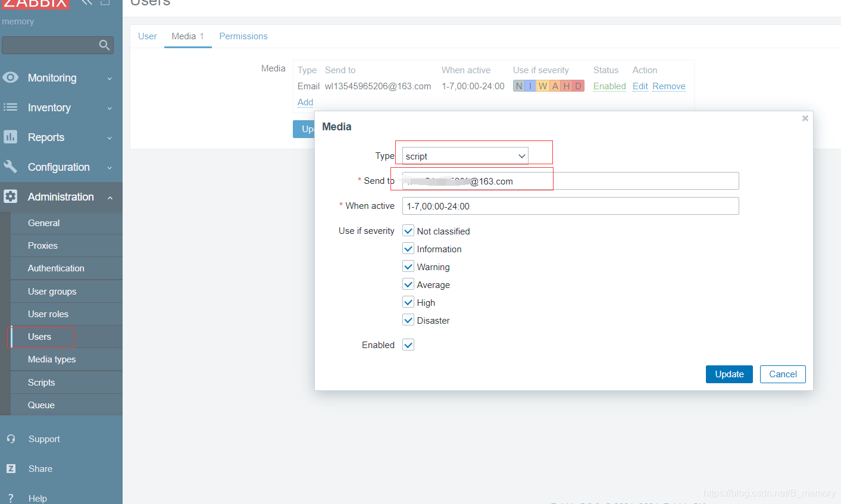Click the Update button in Media dialog

click(729, 374)
